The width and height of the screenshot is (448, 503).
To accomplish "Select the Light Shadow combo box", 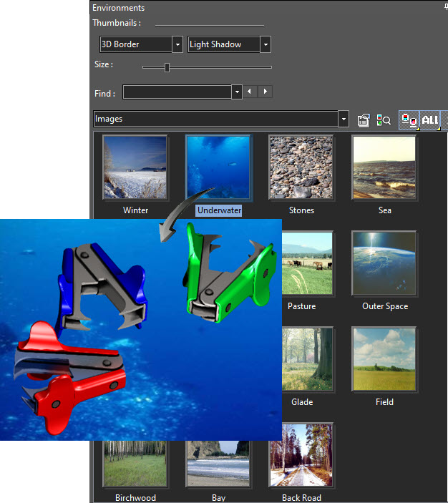I will coord(229,44).
